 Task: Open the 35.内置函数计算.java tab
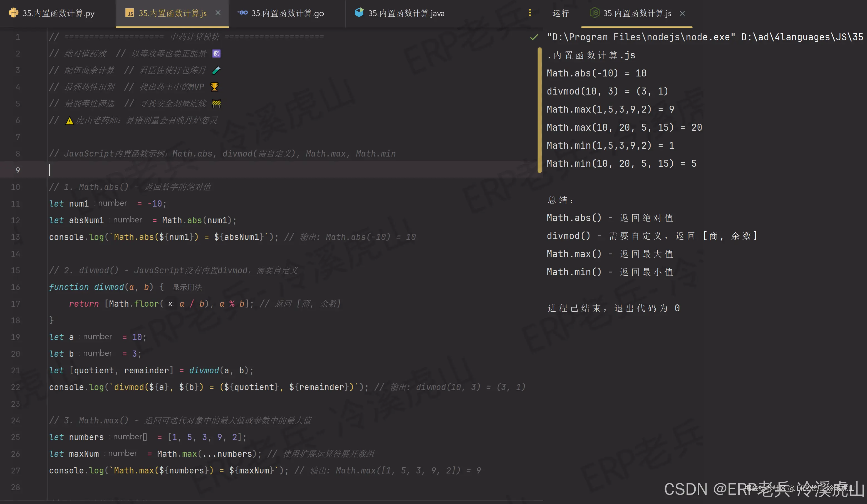tap(406, 13)
